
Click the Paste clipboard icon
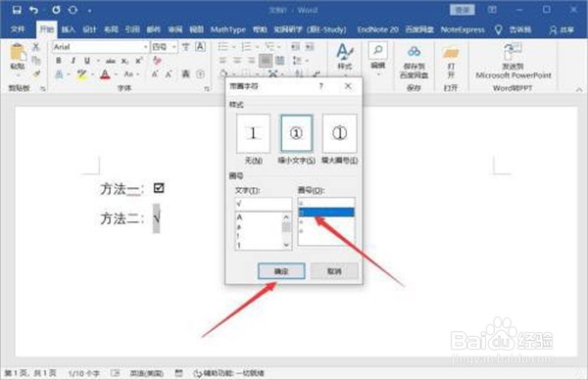(x=18, y=53)
